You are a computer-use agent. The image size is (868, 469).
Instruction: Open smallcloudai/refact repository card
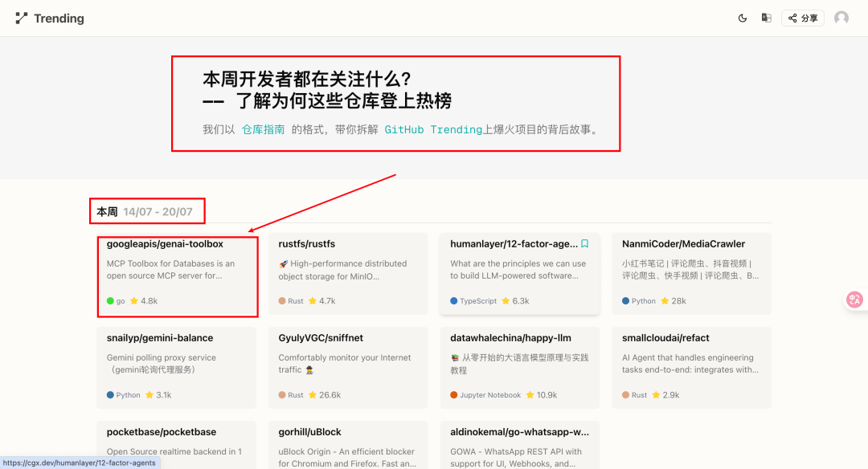click(x=691, y=368)
